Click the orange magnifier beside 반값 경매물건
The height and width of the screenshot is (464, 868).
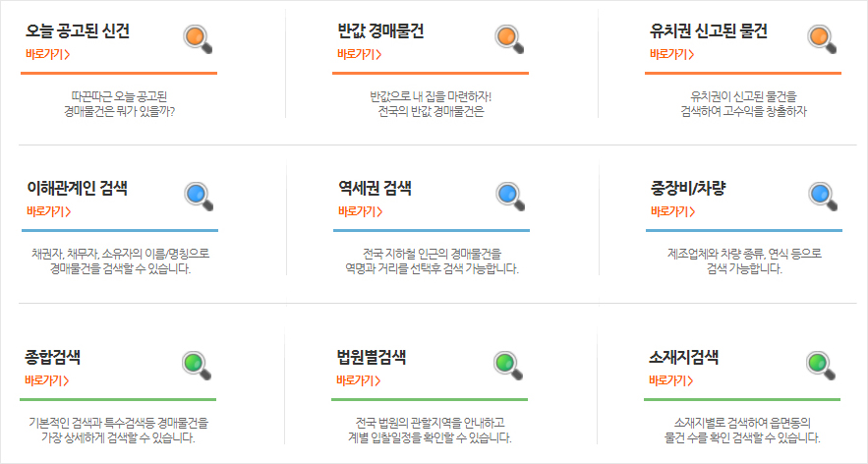point(510,39)
